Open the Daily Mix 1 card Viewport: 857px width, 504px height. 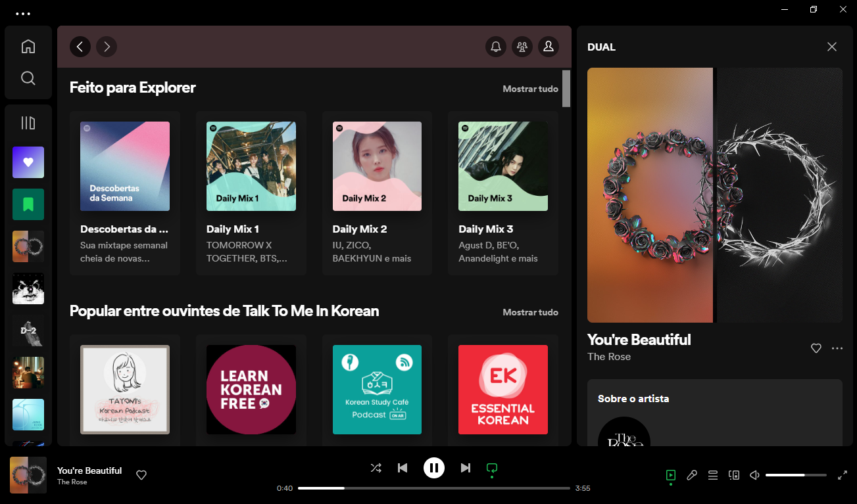click(251, 193)
